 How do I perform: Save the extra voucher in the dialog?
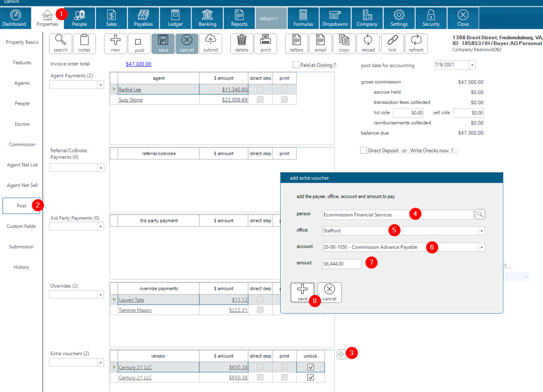coord(302,292)
